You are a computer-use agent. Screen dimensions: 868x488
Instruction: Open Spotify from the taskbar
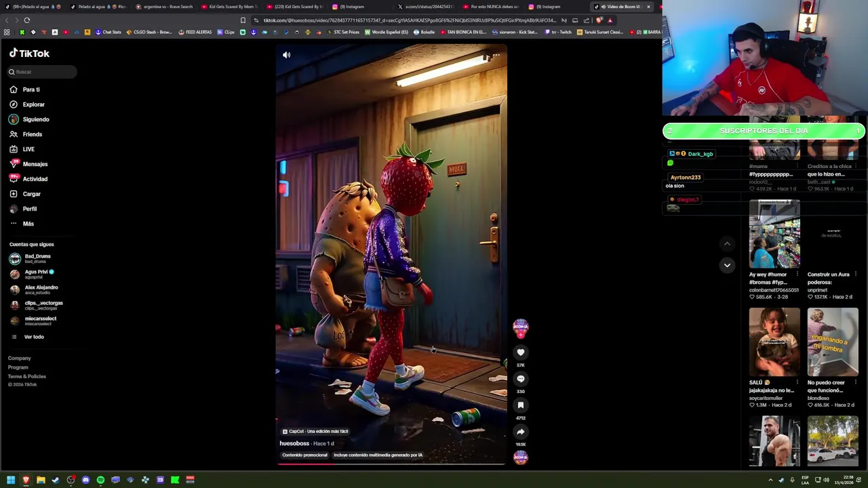tap(100, 480)
